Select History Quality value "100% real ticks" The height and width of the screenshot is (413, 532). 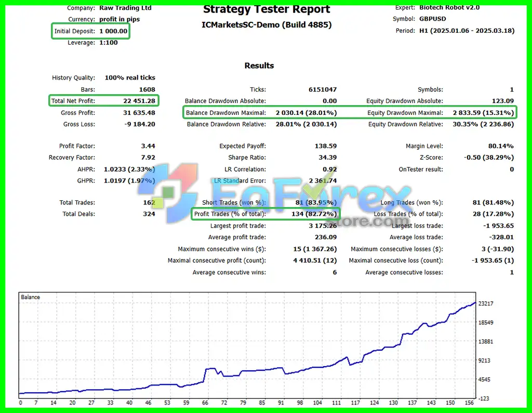pyautogui.click(x=130, y=78)
